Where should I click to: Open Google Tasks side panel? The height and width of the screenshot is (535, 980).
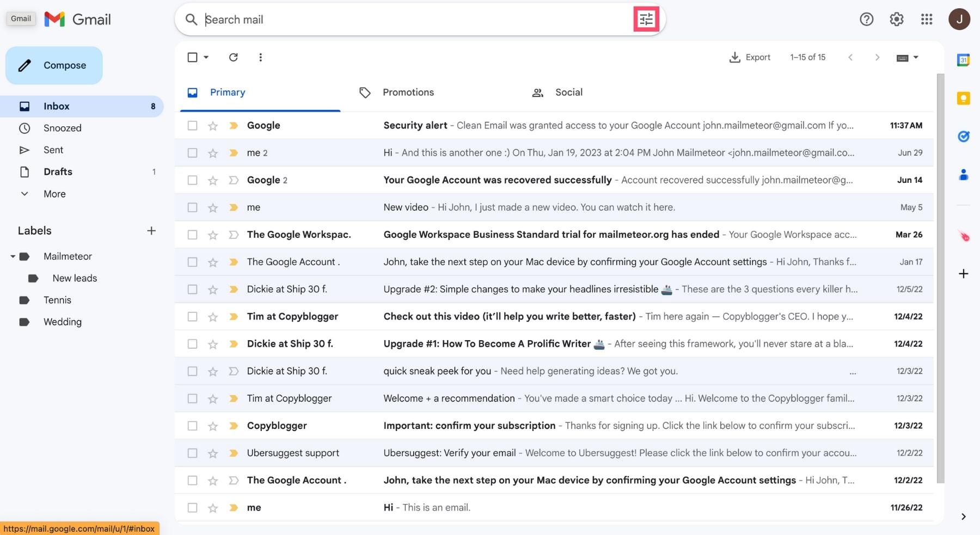coord(963,137)
